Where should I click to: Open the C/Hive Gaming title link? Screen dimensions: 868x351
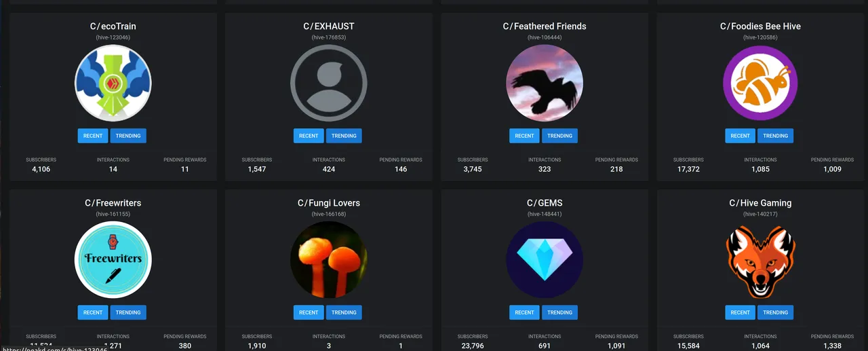pos(760,203)
